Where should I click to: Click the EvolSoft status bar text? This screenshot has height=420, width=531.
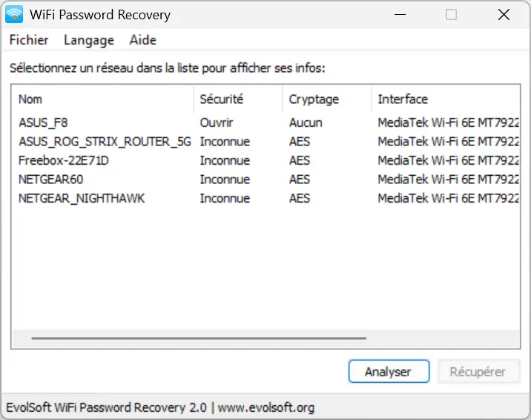pyautogui.click(x=160, y=407)
